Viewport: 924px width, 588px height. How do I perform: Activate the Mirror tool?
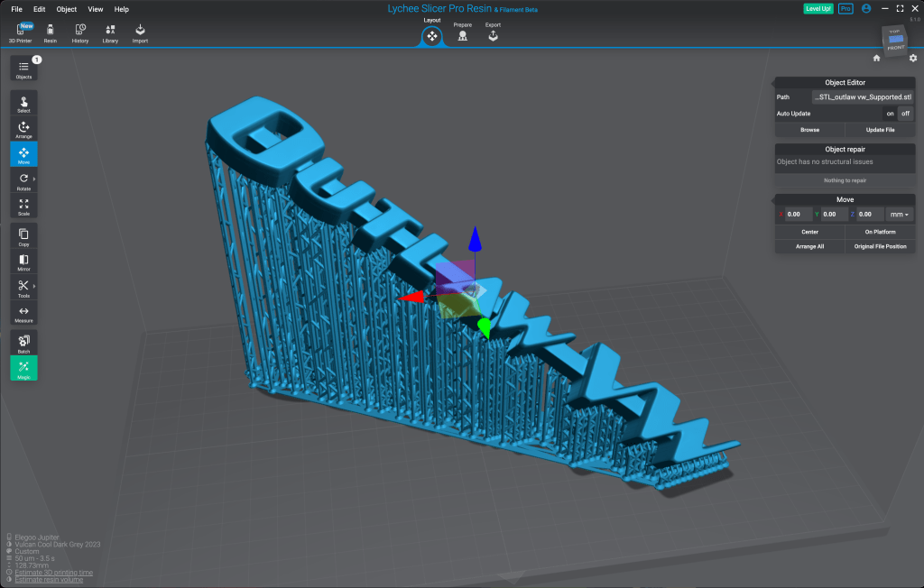[23, 262]
